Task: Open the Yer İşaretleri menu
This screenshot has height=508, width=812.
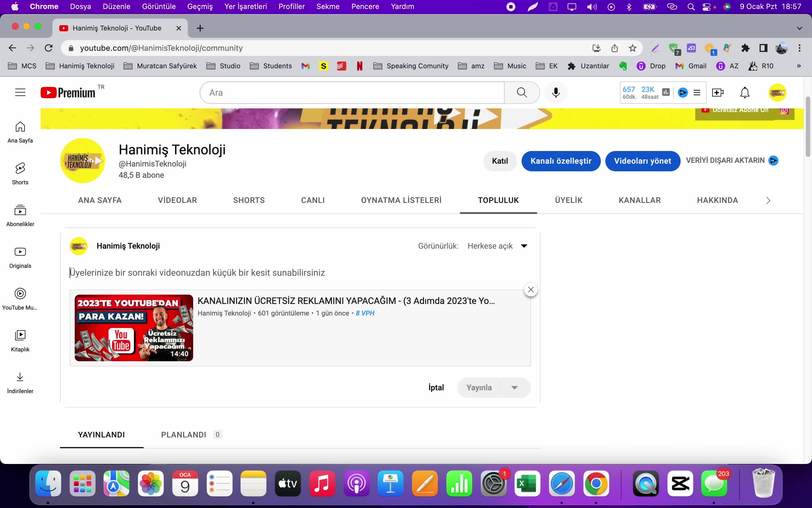Action: click(246, 6)
